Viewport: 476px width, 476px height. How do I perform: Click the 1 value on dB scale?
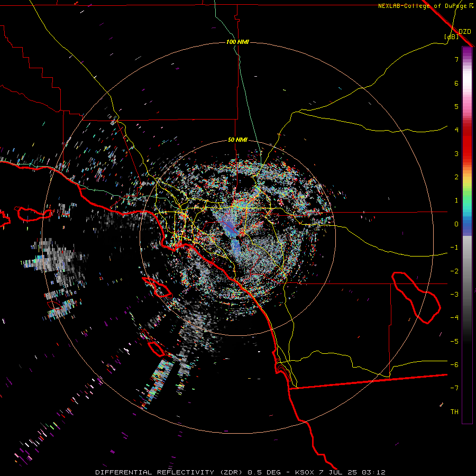456,200
